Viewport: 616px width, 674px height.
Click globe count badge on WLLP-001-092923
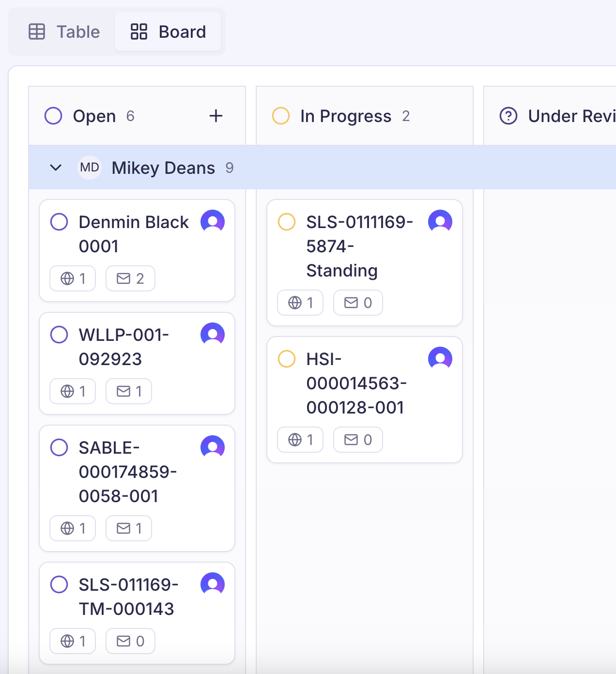click(x=73, y=391)
